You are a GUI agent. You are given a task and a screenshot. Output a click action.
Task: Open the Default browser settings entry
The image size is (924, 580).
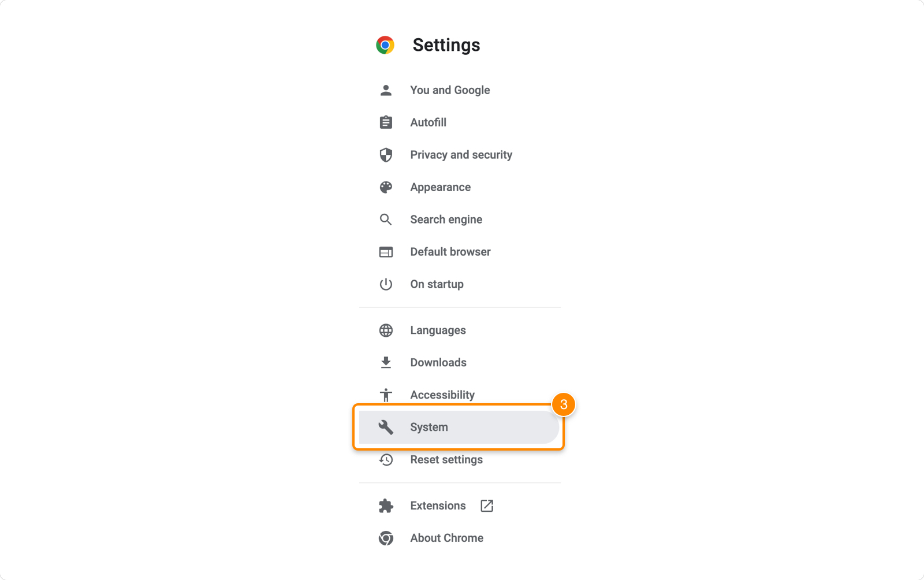pyautogui.click(x=450, y=251)
